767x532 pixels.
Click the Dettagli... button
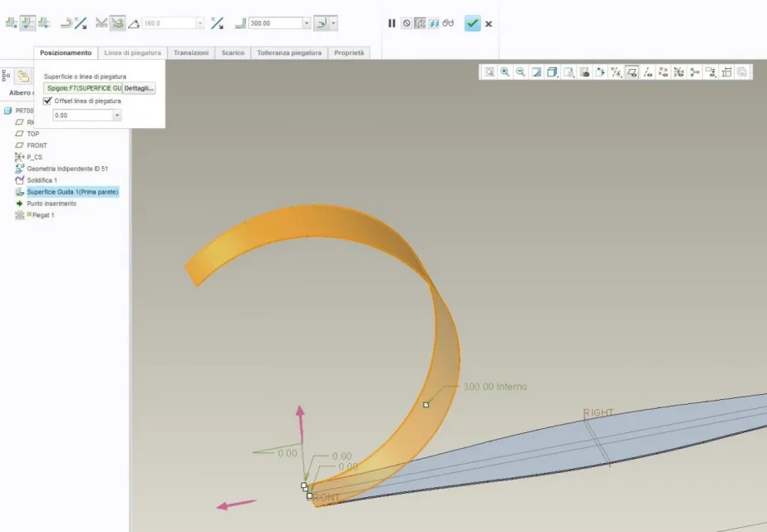139,87
